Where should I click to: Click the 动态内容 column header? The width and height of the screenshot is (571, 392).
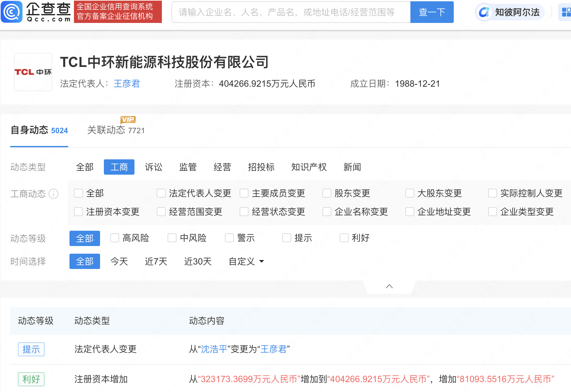tap(207, 321)
